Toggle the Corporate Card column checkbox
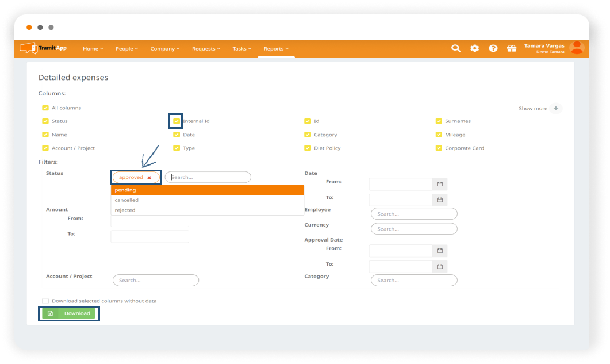The height and width of the screenshot is (364, 610). point(439,148)
